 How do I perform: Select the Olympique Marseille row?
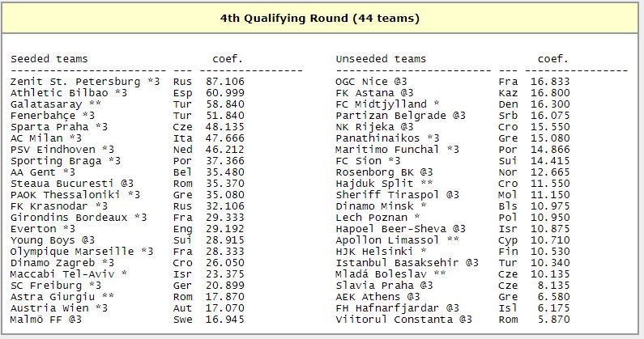(x=127, y=252)
